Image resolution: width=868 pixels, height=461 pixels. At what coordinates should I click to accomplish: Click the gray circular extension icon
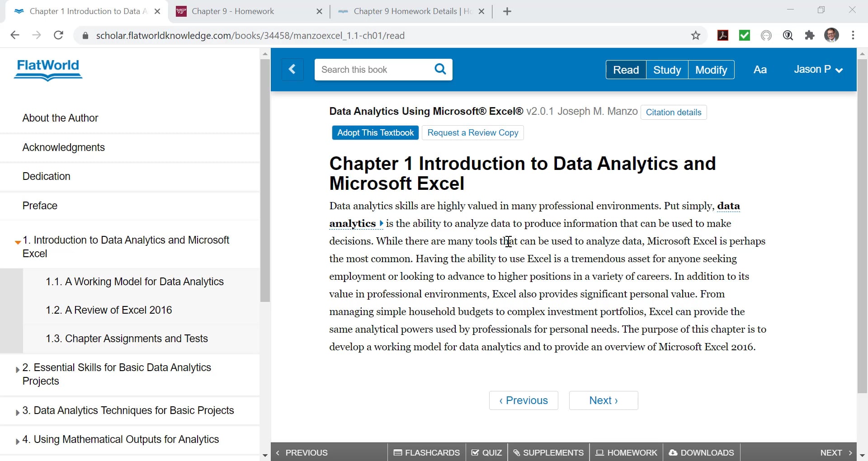(x=766, y=35)
